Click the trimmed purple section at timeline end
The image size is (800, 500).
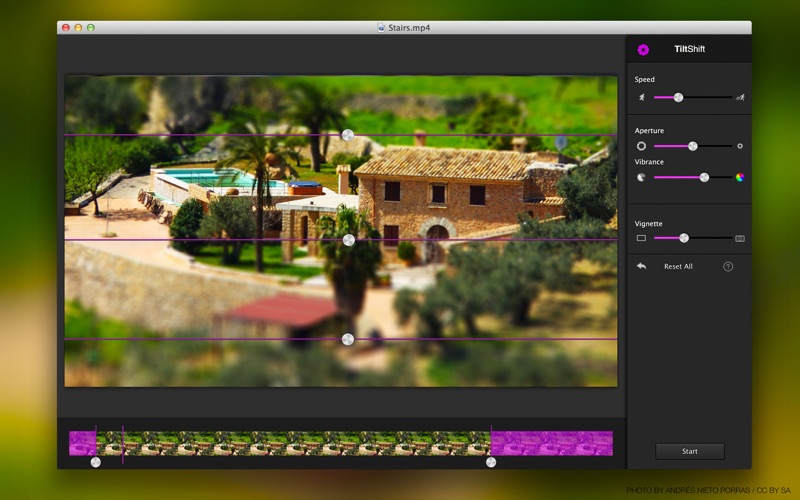tap(552, 443)
